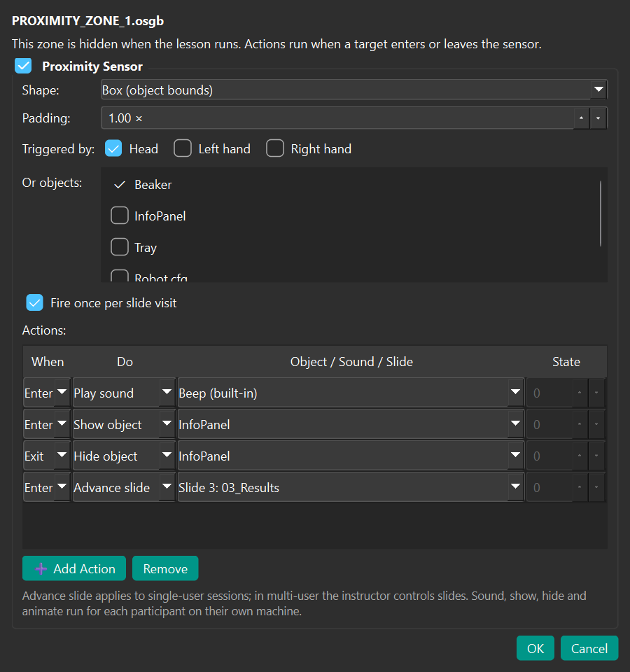Open the Exit When dropdown
The height and width of the screenshot is (672, 630).
click(47, 456)
